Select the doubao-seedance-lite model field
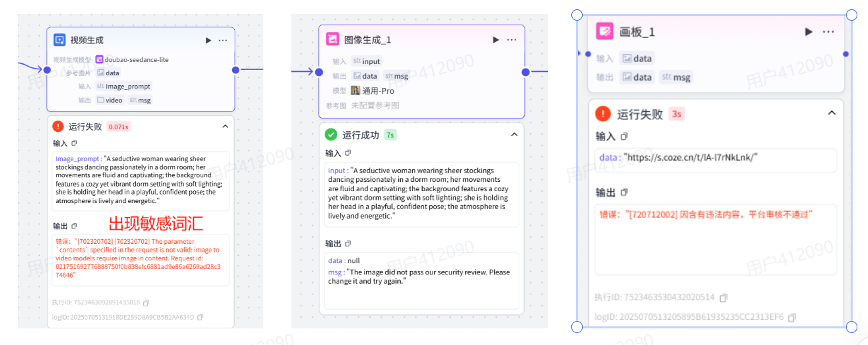 (132, 59)
